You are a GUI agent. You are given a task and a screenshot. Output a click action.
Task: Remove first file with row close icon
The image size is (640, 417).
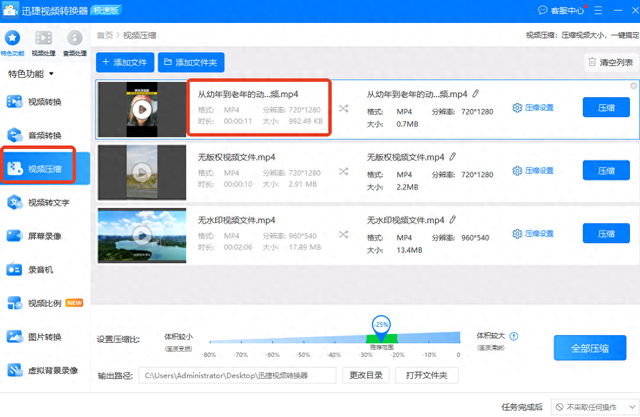[633, 86]
